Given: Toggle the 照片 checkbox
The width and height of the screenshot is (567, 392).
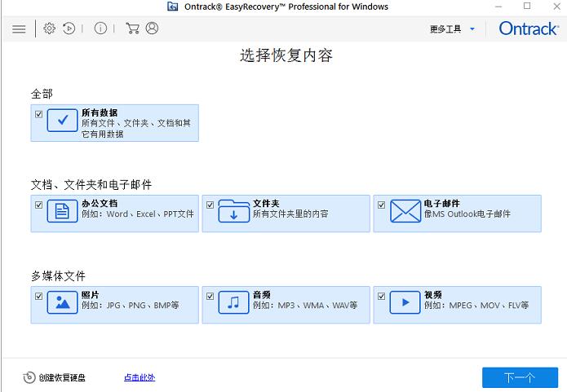Looking at the screenshot, I should [x=38, y=297].
